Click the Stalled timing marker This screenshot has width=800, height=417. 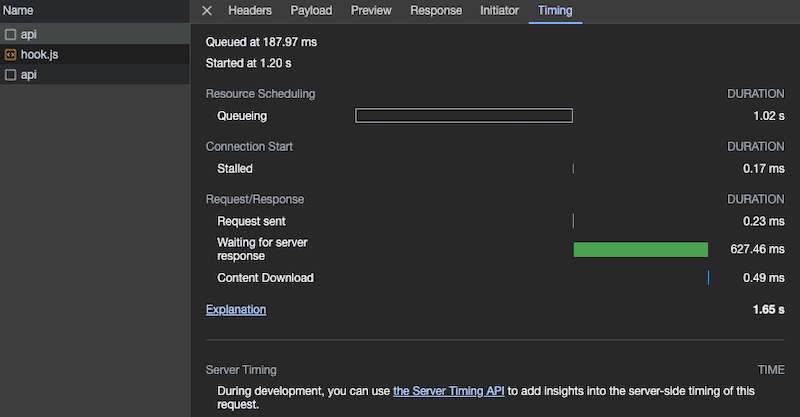pos(573,169)
